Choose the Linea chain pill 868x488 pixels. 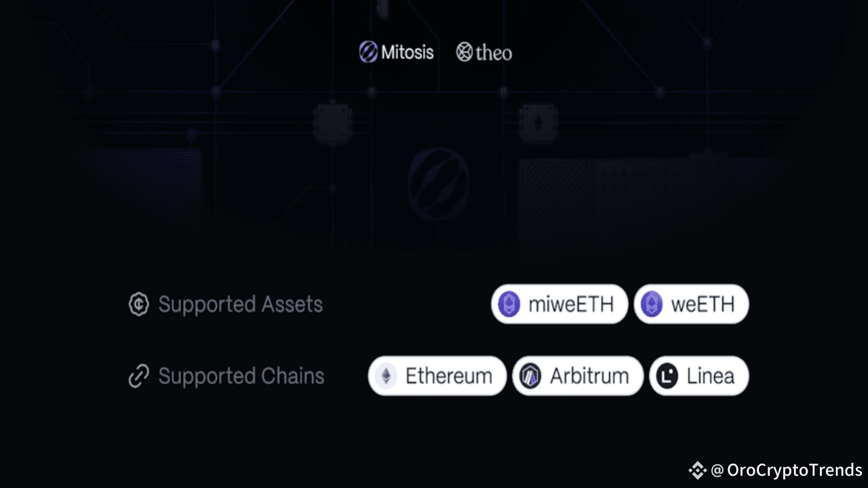pyautogui.click(x=699, y=376)
